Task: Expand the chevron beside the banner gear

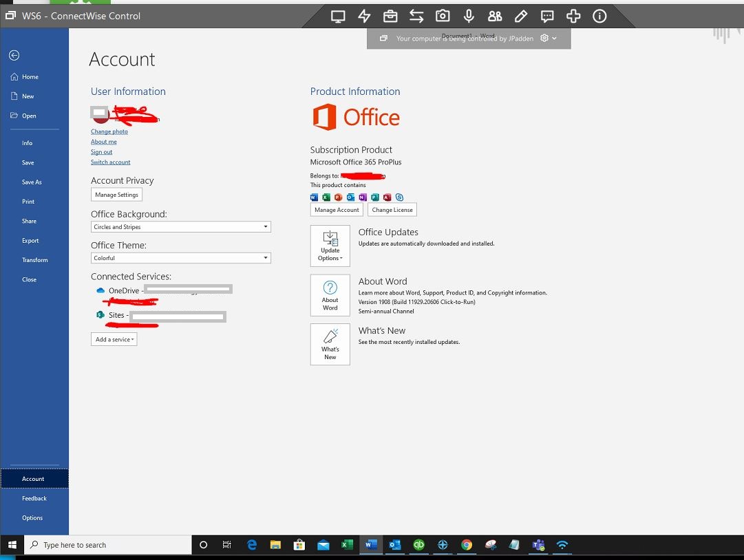Action: (554, 39)
